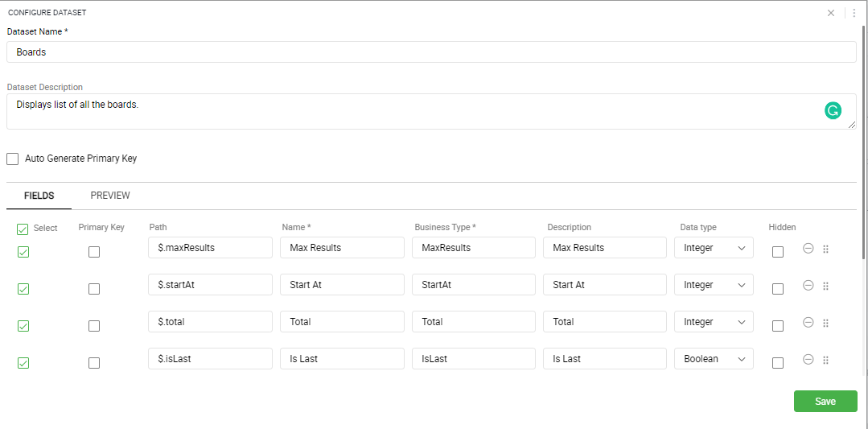Click the minus icon for Total row
This screenshot has width=868, height=429.
point(808,323)
